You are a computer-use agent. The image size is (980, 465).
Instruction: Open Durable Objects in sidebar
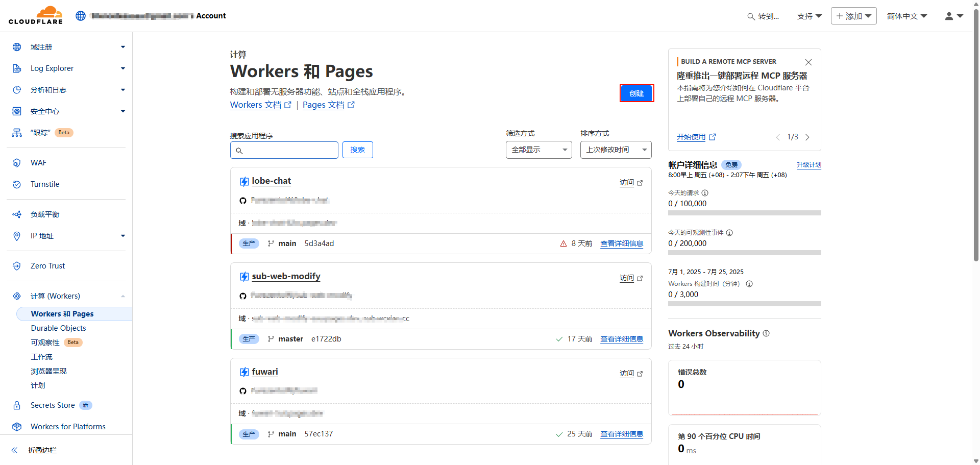(58, 328)
